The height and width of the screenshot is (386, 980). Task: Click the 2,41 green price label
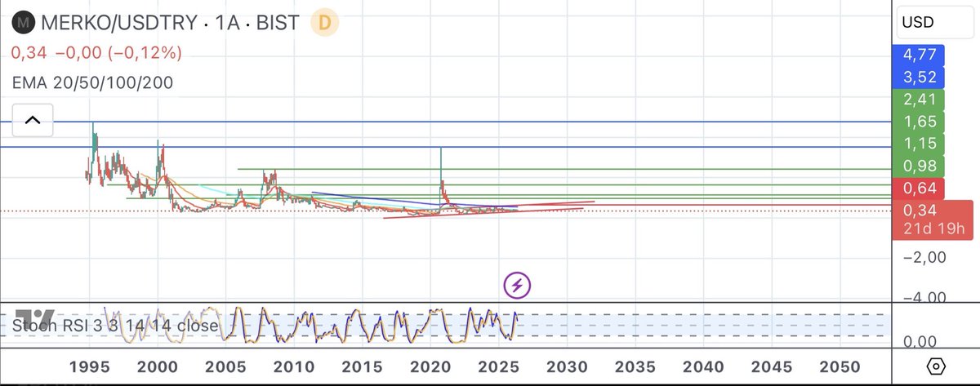(x=920, y=100)
